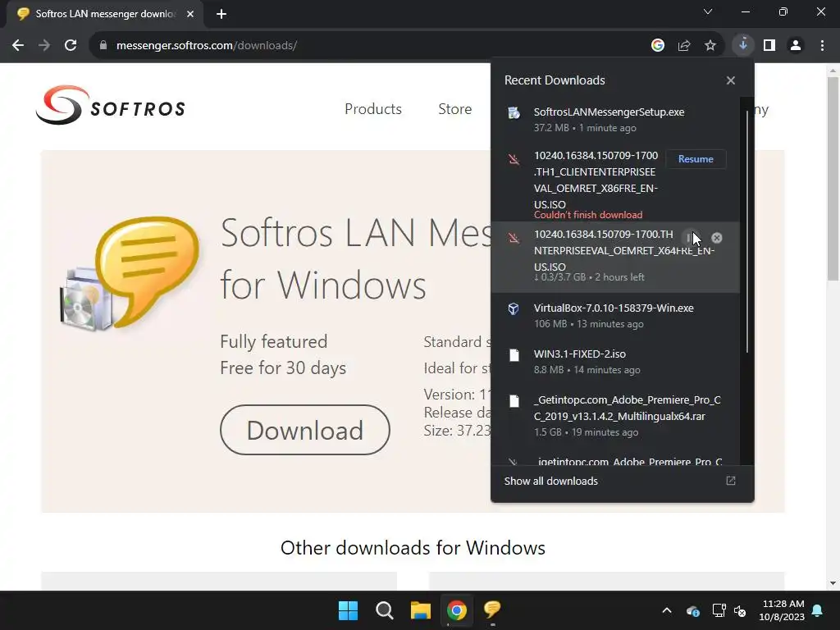Image resolution: width=840 pixels, height=630 pixels.
Task: Toggle the Chrome downloads toolbar button
Action: [x=743, y=46]
